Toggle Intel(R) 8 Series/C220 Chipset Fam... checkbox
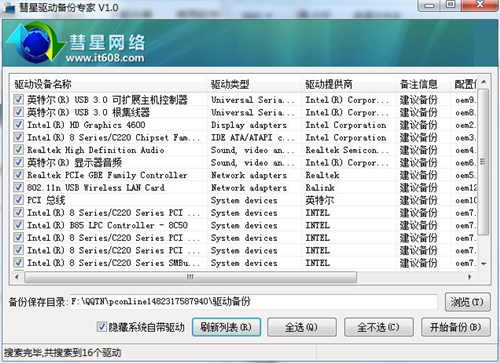Viewport: 500px width, 363px height. (x=19, y=137)
